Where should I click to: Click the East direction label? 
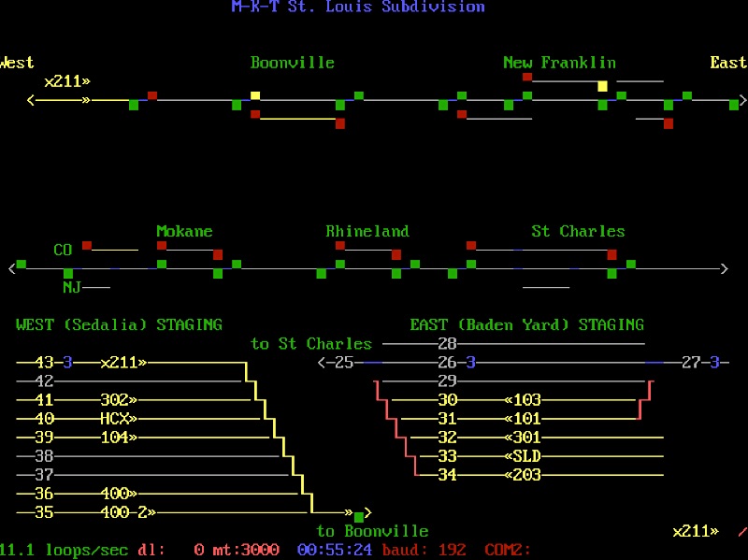[x=728, y=63]
